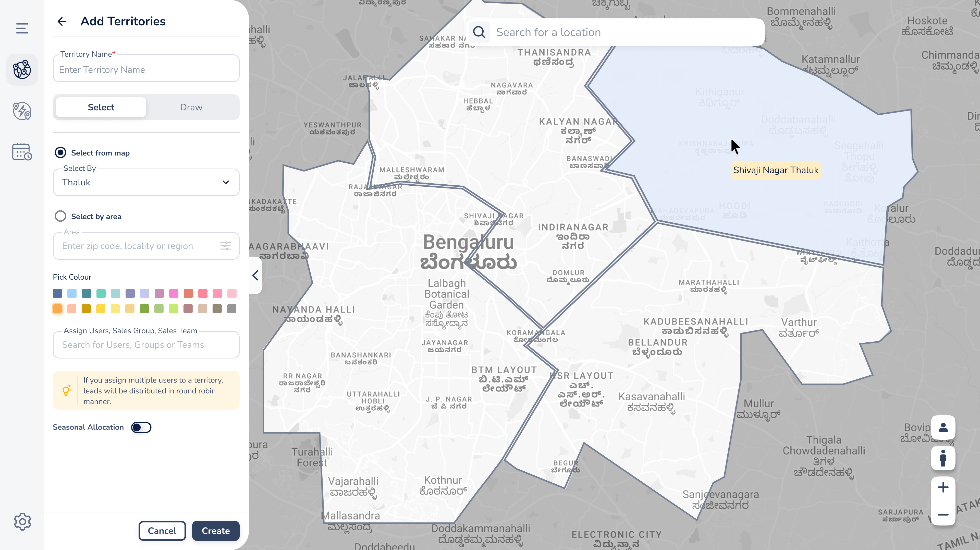Enable the Seasonal Allocation toggle
Viewport: 980px width, 550px height.
141,427
